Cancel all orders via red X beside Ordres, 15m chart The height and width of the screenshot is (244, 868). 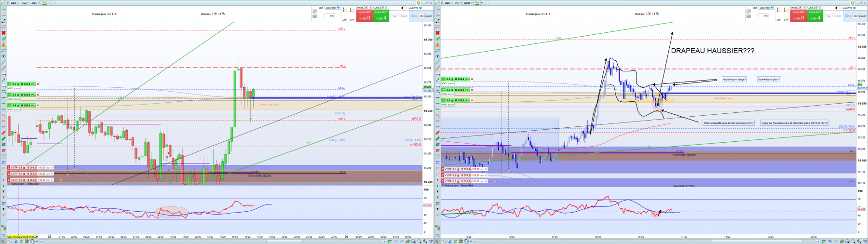click(x=215, y=14)
